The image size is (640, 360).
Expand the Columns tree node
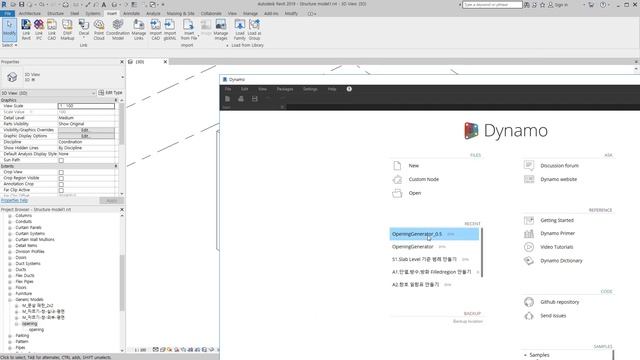pos(10,216)
